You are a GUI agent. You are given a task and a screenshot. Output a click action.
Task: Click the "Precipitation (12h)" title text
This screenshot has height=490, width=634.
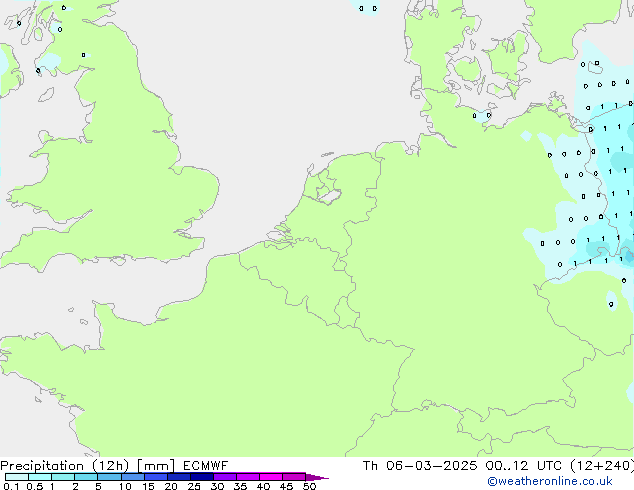[65, 466]
